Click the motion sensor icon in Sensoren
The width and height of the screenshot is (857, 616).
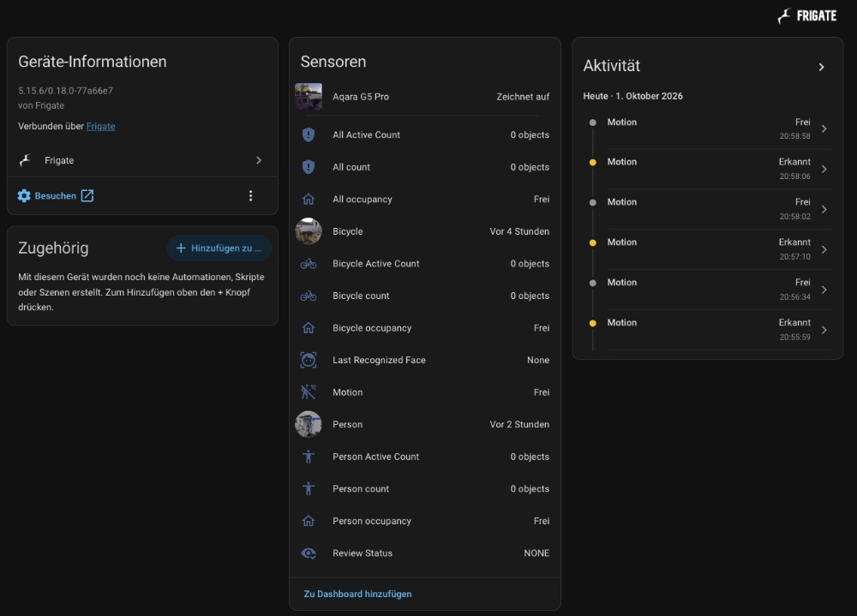(309, 392)
